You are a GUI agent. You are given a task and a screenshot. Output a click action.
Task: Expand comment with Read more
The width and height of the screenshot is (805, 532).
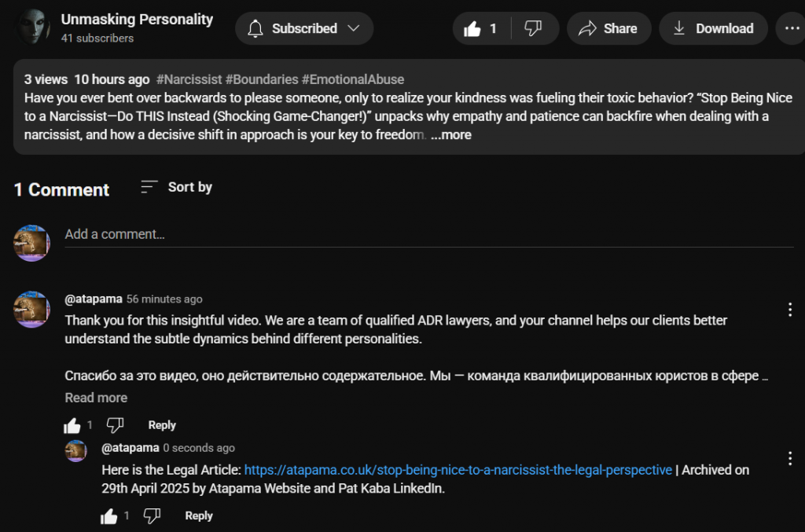point(96,398)
